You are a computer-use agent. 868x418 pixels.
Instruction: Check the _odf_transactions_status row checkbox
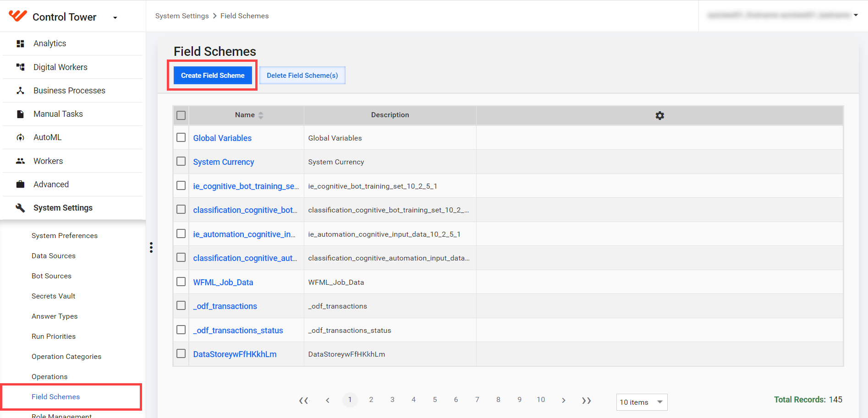pyautogui.click(x=181, y=330)
